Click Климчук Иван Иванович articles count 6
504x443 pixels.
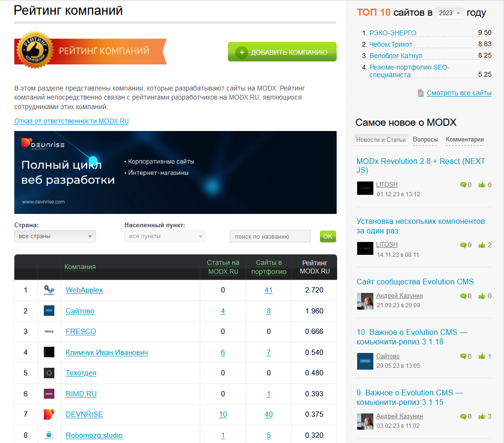(223, 352)
